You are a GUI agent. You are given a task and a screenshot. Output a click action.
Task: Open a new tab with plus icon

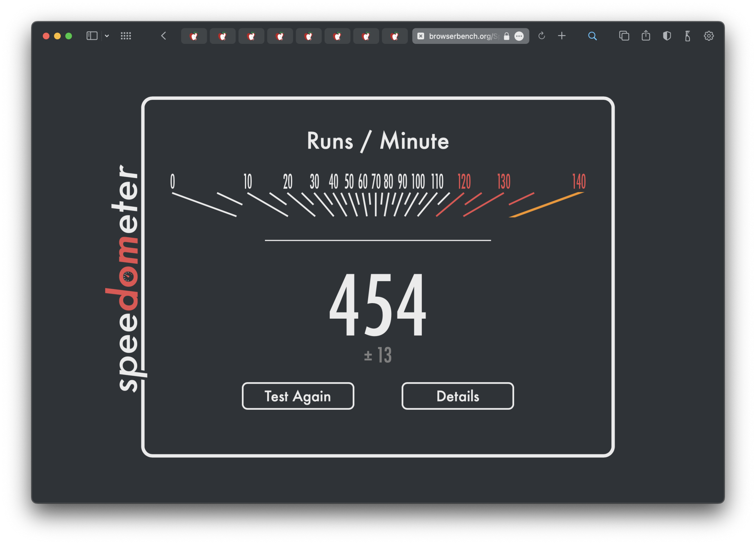tap(562, 36)
